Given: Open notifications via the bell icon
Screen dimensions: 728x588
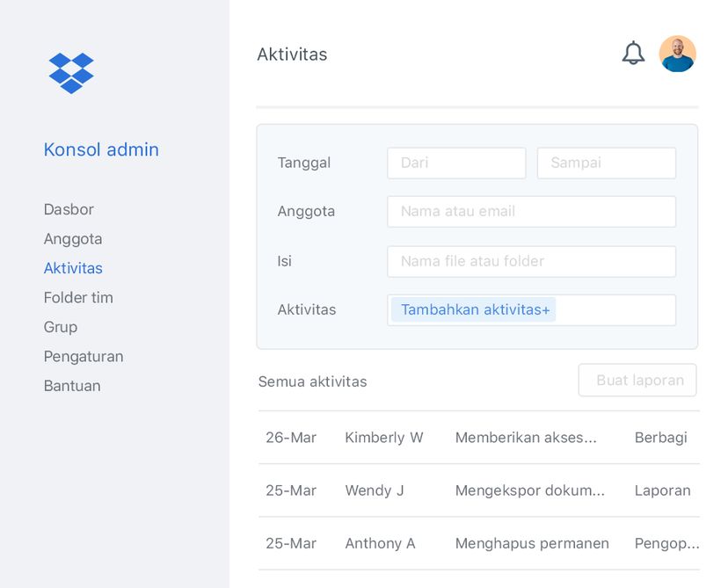Looking at the screenshot, I should pyautogui.click(x=633, y=54).
